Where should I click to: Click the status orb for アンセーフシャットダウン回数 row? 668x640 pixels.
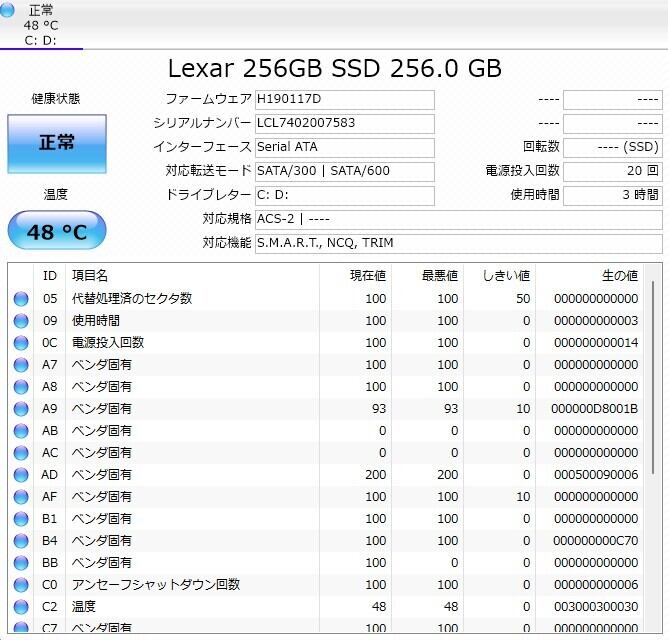pos(21,585)
